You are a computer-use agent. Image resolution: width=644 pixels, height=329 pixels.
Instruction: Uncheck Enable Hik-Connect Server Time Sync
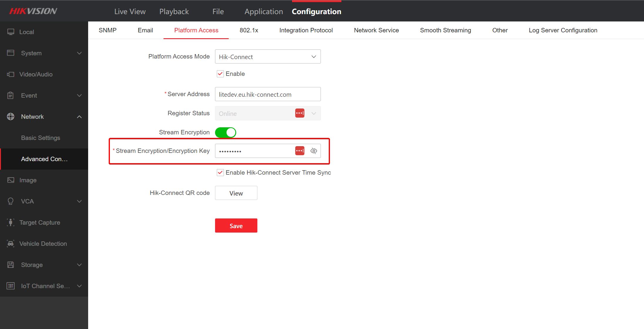pyautogui.click(x=220, y=173)
